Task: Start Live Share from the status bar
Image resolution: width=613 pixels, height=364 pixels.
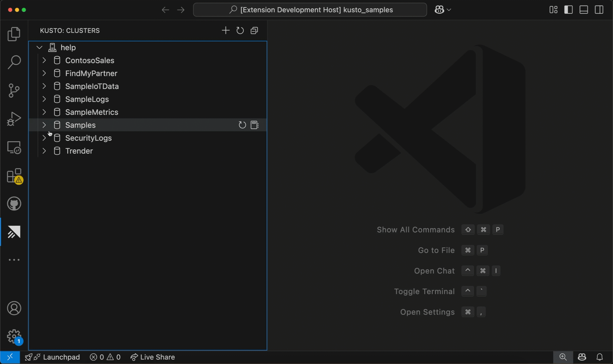Action: 153,357
